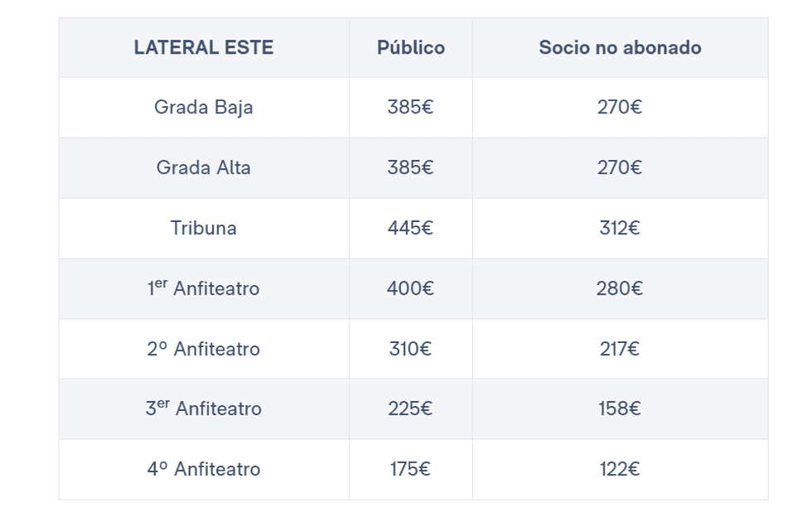Select the Grada Alta row label
Viewport: 812px width, 522px height.
click(x=203, y=168)
